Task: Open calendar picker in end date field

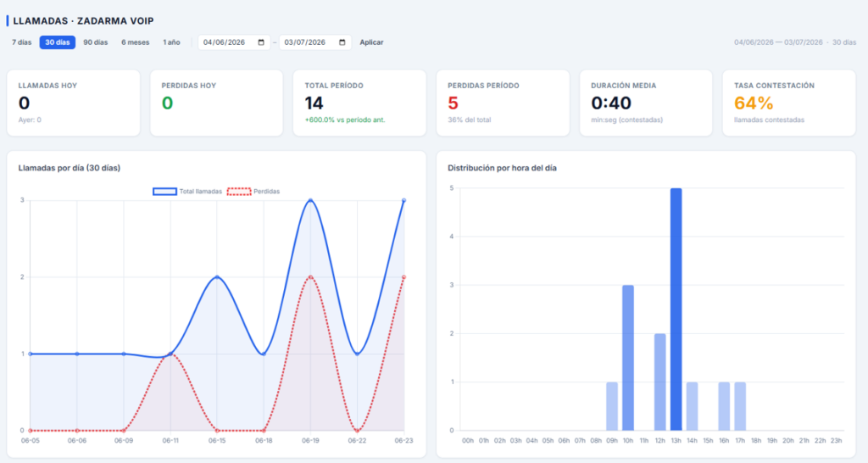Action: point(342,42)
